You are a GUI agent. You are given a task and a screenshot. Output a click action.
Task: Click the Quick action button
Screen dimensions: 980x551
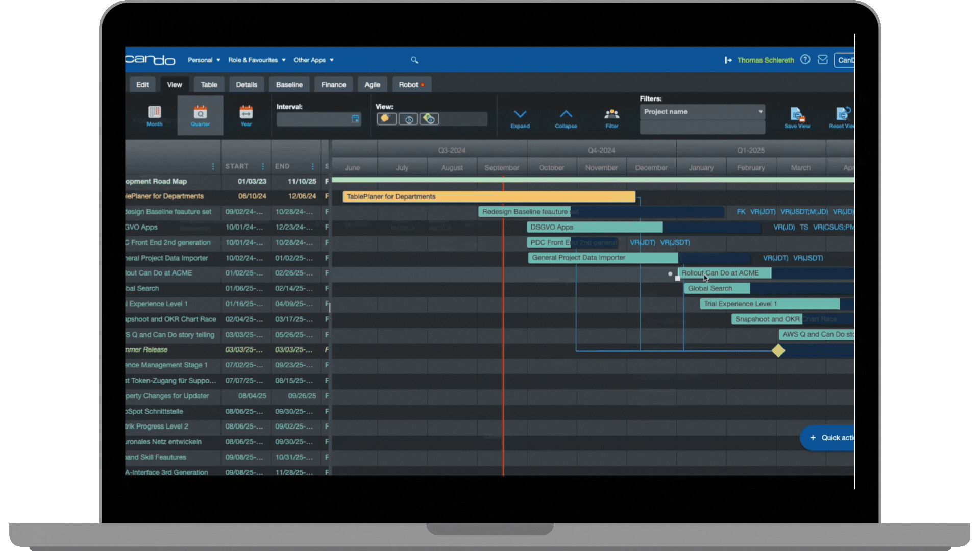coord(828,438)
